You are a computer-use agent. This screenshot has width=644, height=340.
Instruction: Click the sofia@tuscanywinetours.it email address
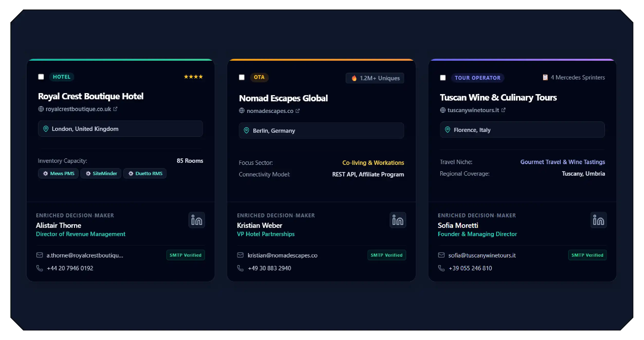[482, 255]
